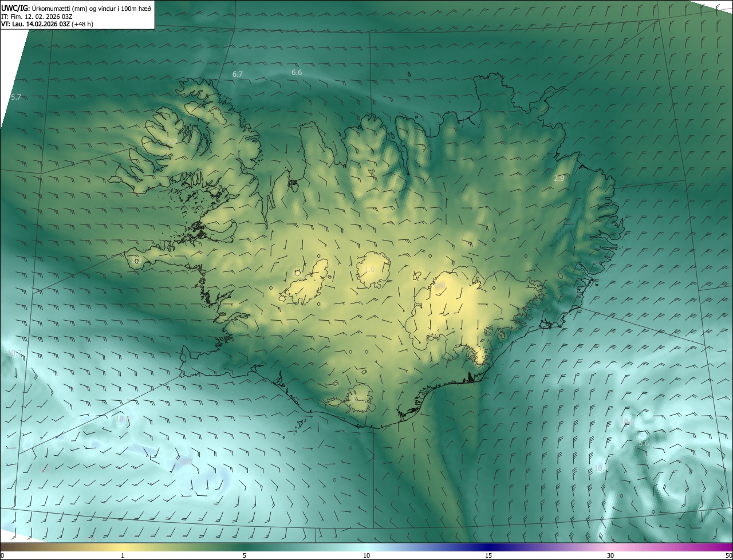The image size is (733, 560).
Task: Click the '1' tick on the color scale
Action: [x=123, y=556]
